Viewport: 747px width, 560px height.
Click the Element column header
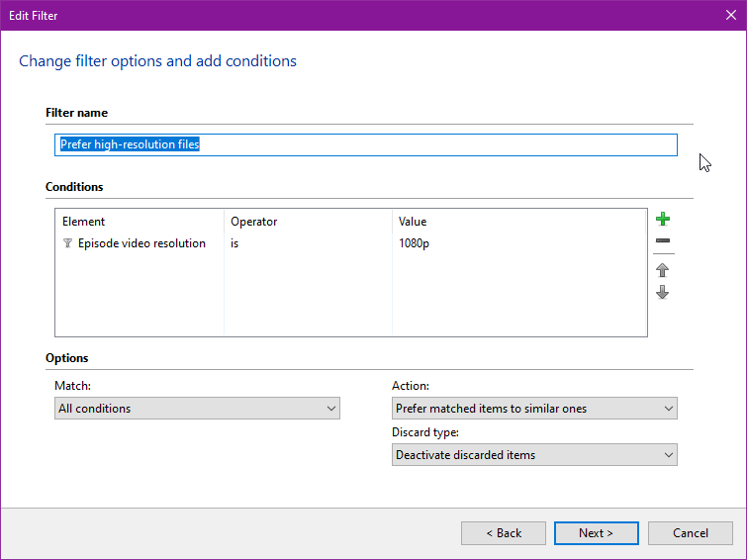[x=84, y=222]
